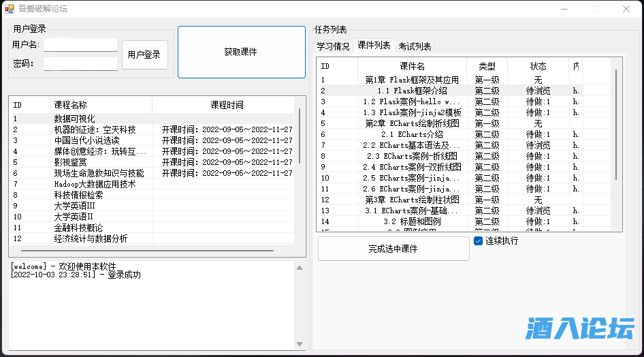Select 2.1 ECharts介绍 courseware row
The image size is (644, 357).
pos(412,134)
